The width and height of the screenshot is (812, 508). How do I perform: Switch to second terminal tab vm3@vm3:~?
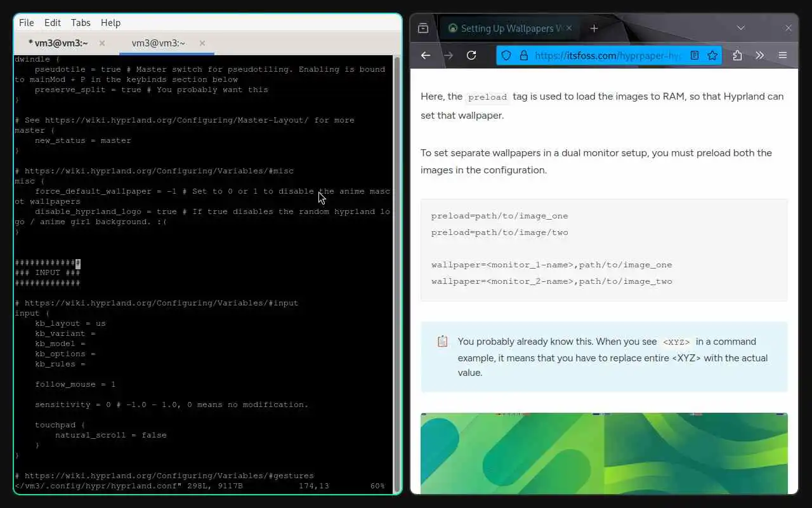click(x=159, y=43)
